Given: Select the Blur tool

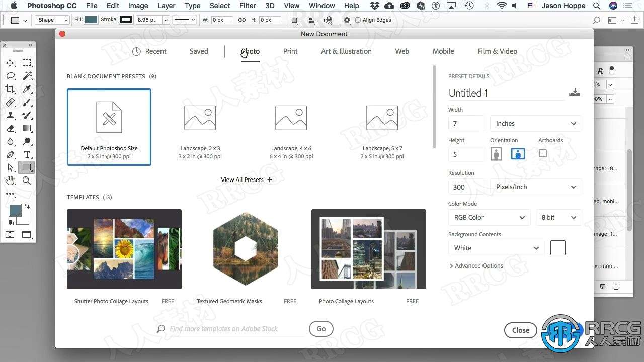Looking at the screenshot, I should (x=10, y=141).
